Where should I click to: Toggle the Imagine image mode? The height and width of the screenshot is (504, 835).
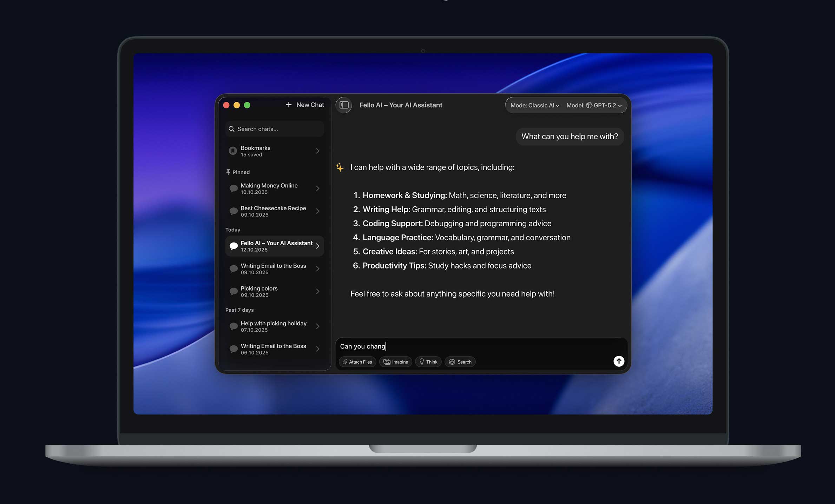(x=395, y=362)
